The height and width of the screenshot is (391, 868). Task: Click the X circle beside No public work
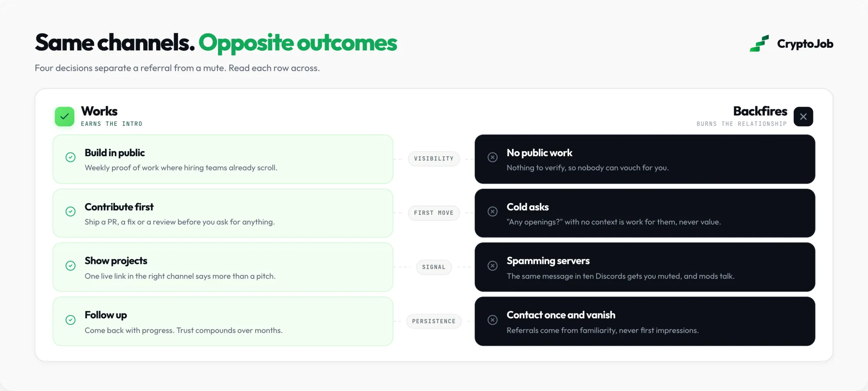click(493, 157)
